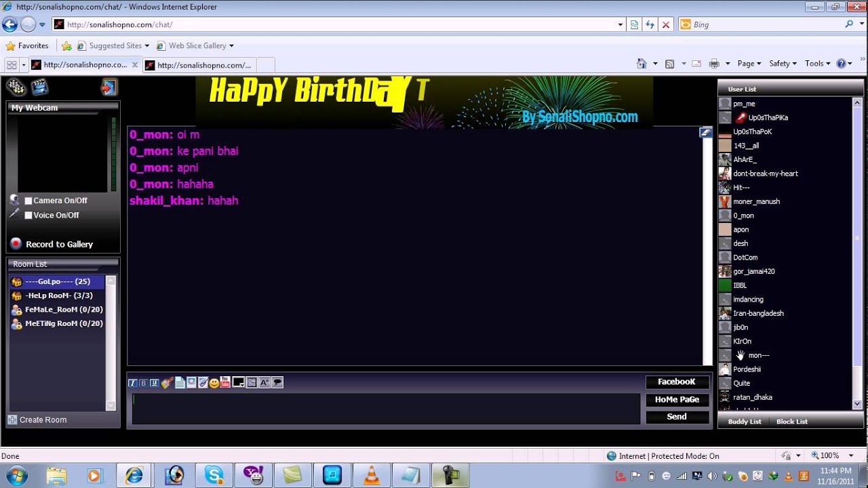The height and width of the screenshot is (488, 868).
Task: Click the picture icon in chat toolbar
Action: (191, 383)
